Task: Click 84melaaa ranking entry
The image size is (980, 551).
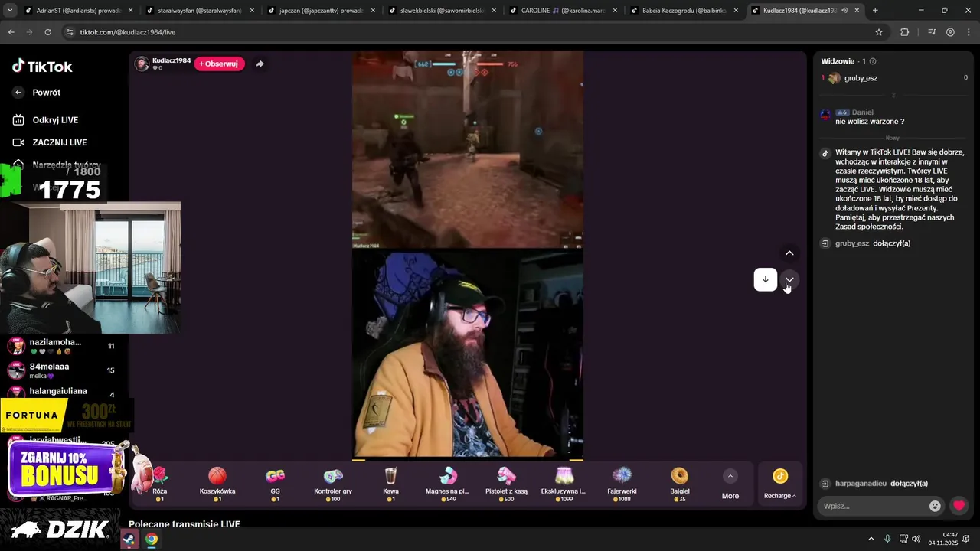Action: [x=61, y=370]
